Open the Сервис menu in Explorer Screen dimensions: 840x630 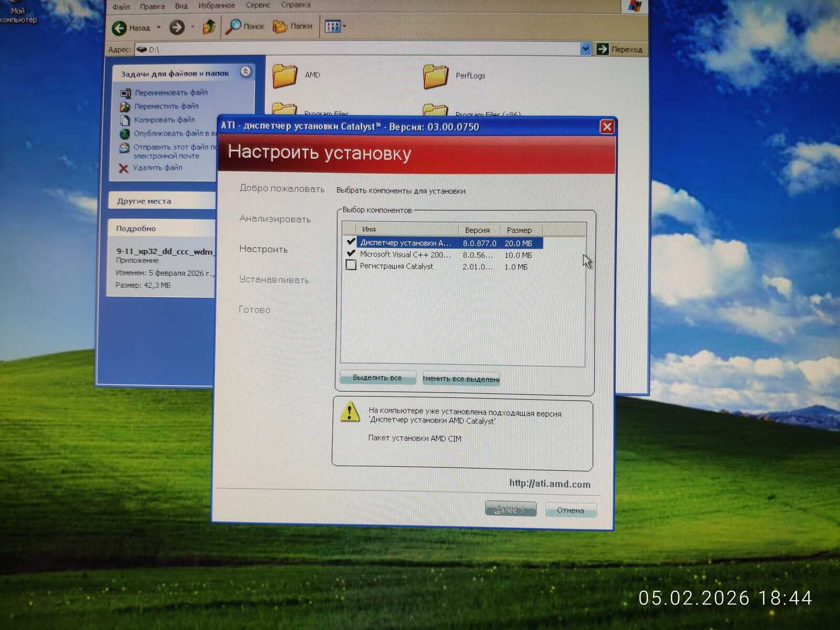coord(258,5)
